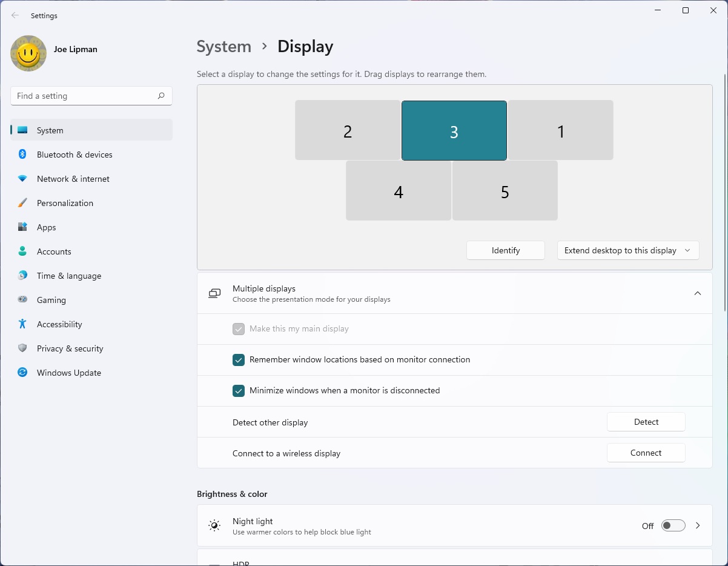Open Time & language settings
The width and height of the screenshot is (728, 566).
(68, 276)
